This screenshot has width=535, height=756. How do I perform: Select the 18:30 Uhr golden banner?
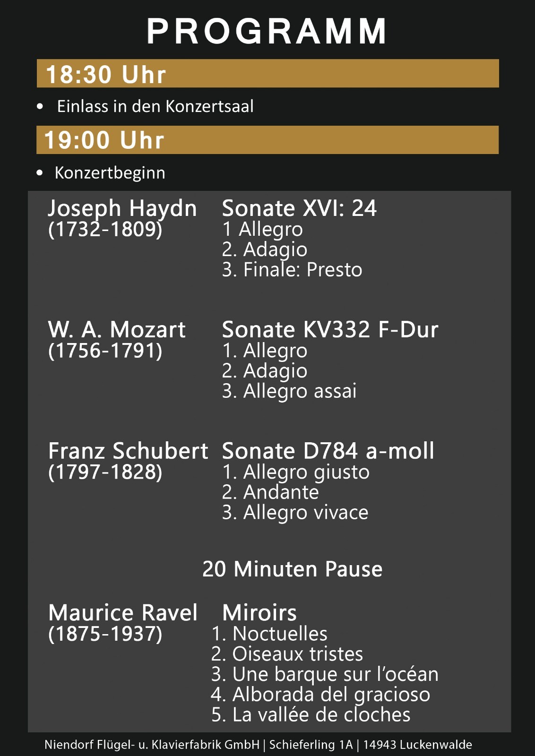268,73
